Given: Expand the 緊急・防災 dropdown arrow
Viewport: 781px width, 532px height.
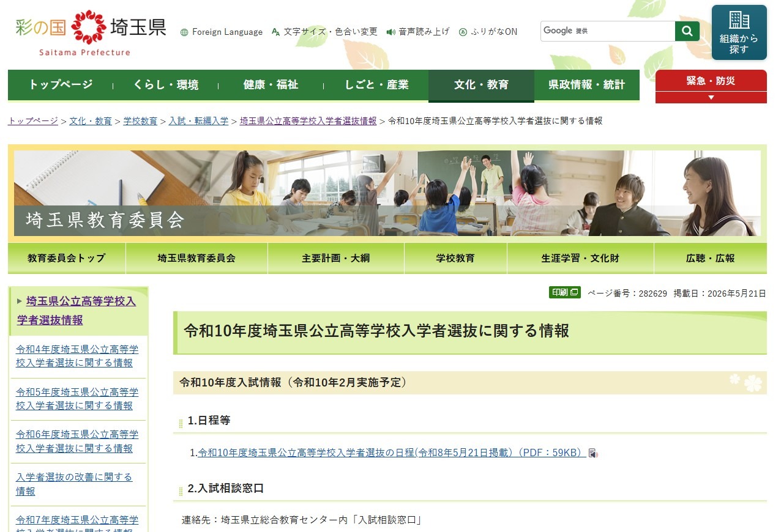Looking at the screenshot, I should [x=711, y=98].
